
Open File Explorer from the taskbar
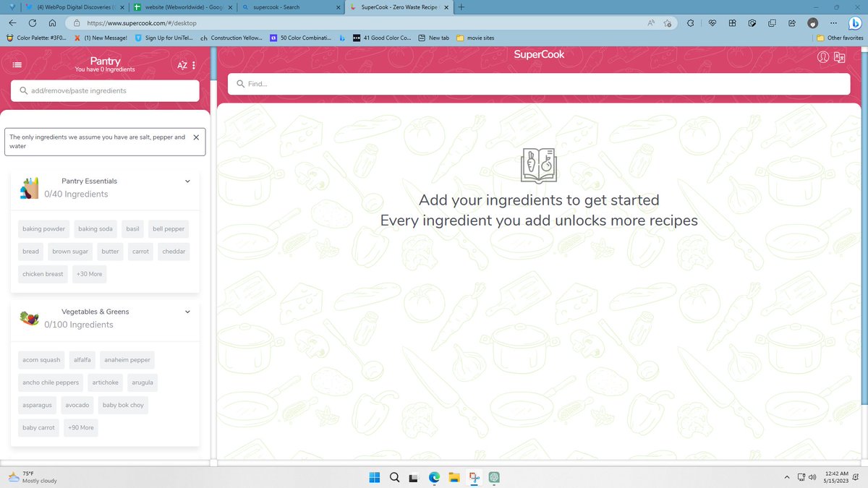point(454,477)
